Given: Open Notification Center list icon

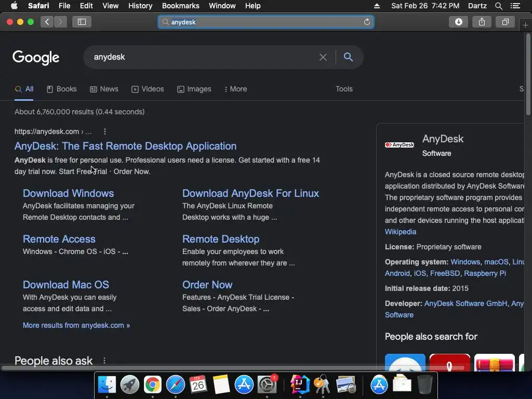Looking at the screenshot, I should tap(515, 6).
